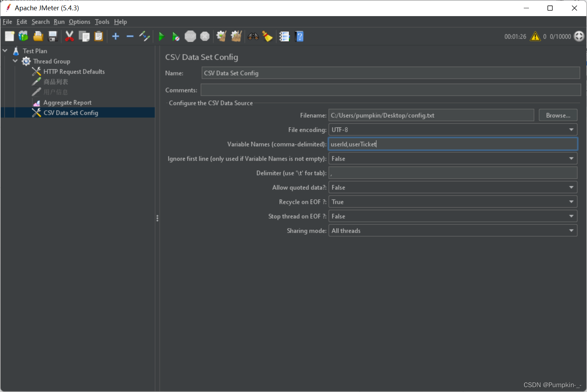587x392 pixels.
Task: Close the JMeter window
Action: pos(574,8)
